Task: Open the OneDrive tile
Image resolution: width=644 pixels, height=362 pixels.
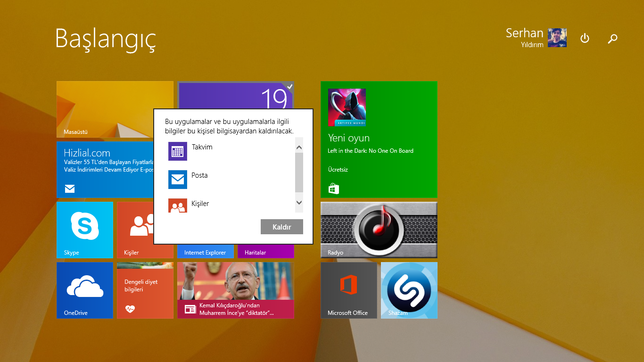Action: [85, 290]
